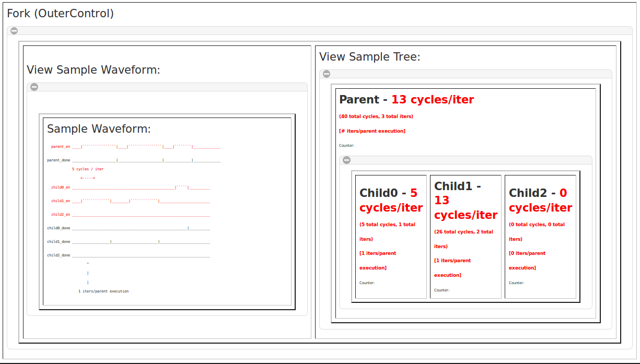This screenshot has height=364, width=640.
Task: Click the Parent 13 cycles/iter heading
Action: [x=406, y=100]
